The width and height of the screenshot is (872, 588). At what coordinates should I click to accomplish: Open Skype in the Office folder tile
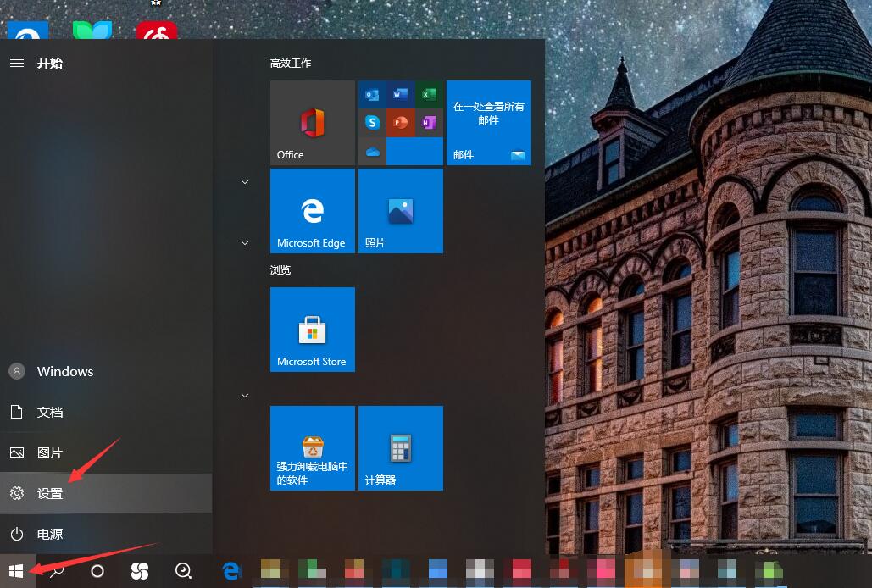click(x=372, y=123)
